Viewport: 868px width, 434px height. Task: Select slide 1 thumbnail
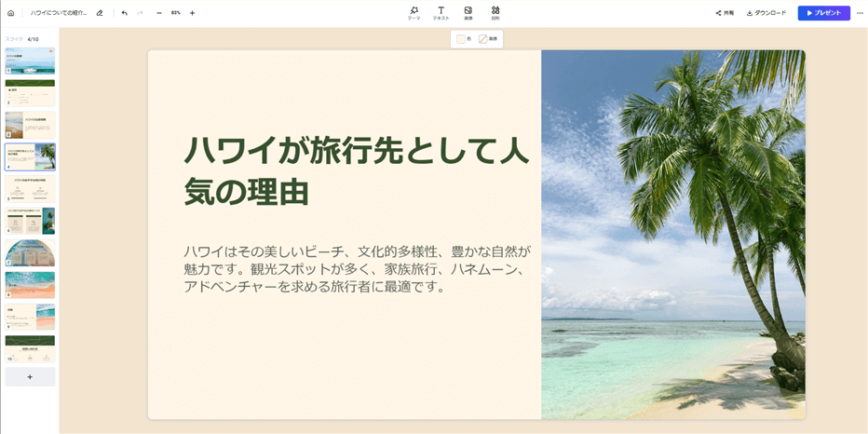point(30,61)
